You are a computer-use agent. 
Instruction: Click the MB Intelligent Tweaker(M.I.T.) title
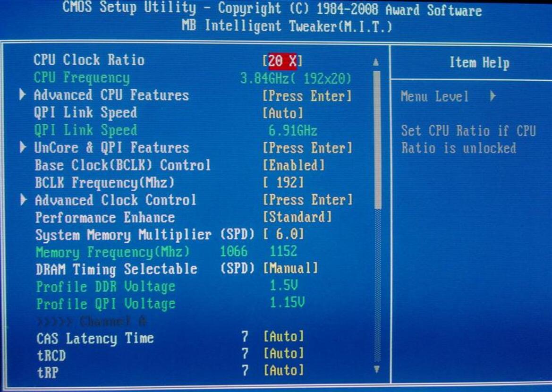point(287,26)
